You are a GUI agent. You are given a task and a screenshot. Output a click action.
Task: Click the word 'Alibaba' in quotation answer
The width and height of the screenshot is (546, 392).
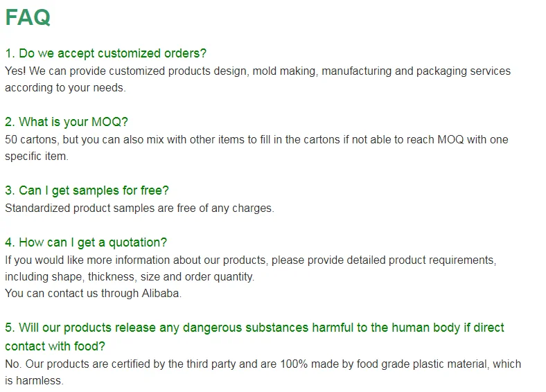pyautogui.click(x=161, y=294)
